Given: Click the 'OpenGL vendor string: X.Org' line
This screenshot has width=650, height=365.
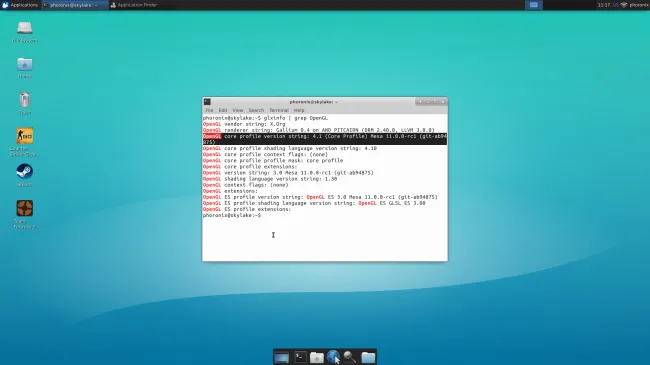Looking at the screenshot, I should pos(244,124).
